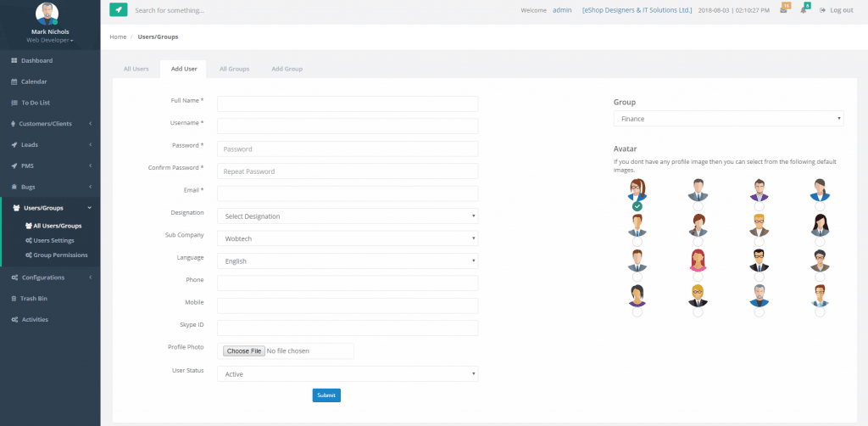Open the Group dropdown showing Finance
This screenshot has width=868, height=426.
point(728,120)
